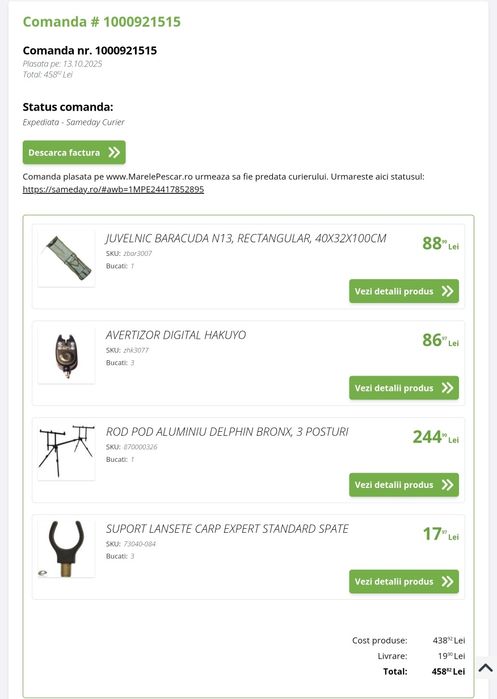Open Juvelnic Baracuda N13 product thumbnail
This screenshot has width=497, height=699.
point(66,258)
